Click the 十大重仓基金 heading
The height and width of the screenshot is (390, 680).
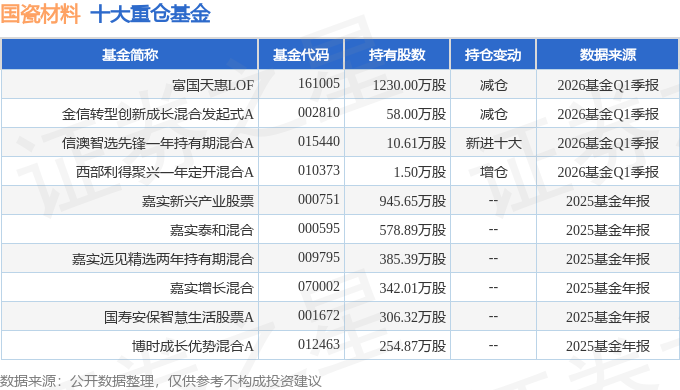[x=150, y=13]
